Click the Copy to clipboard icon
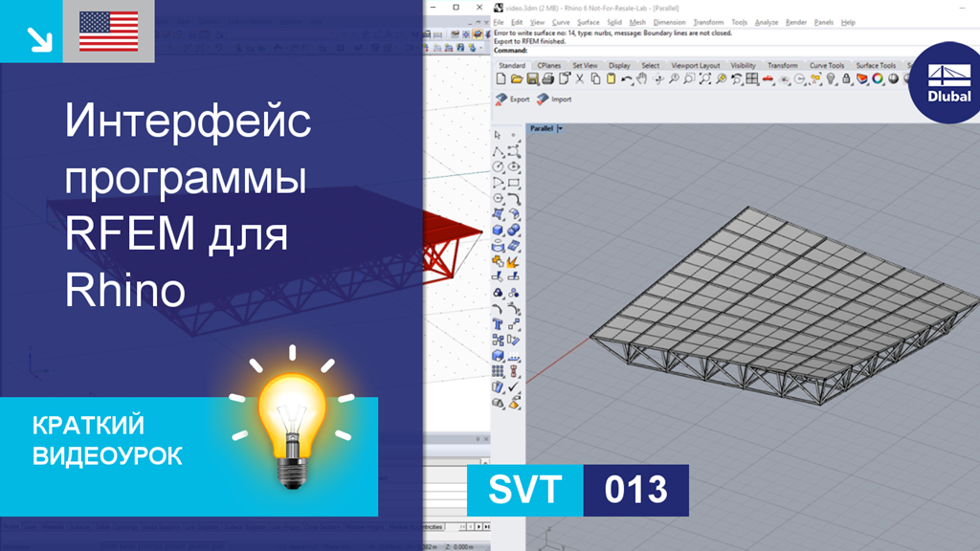The image size is (980, 551). point(595,79)
